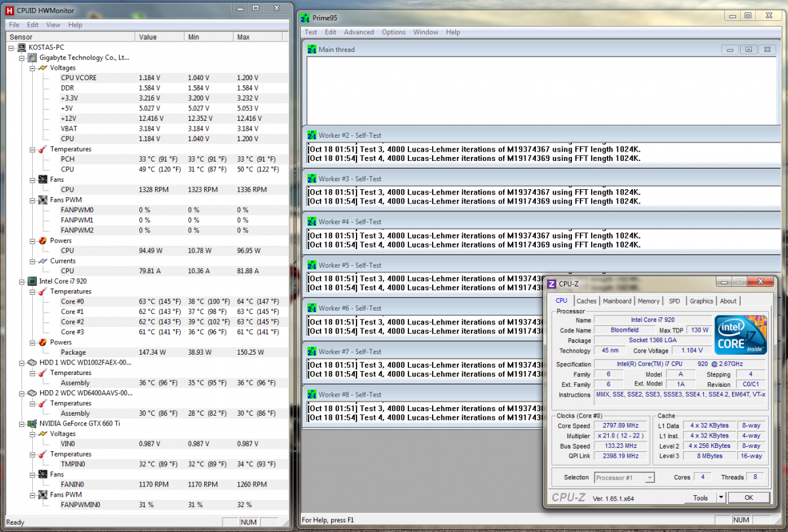Open the Options menu in Prime95
Viewport: 788px width, 532px height.
coord(394,32)
